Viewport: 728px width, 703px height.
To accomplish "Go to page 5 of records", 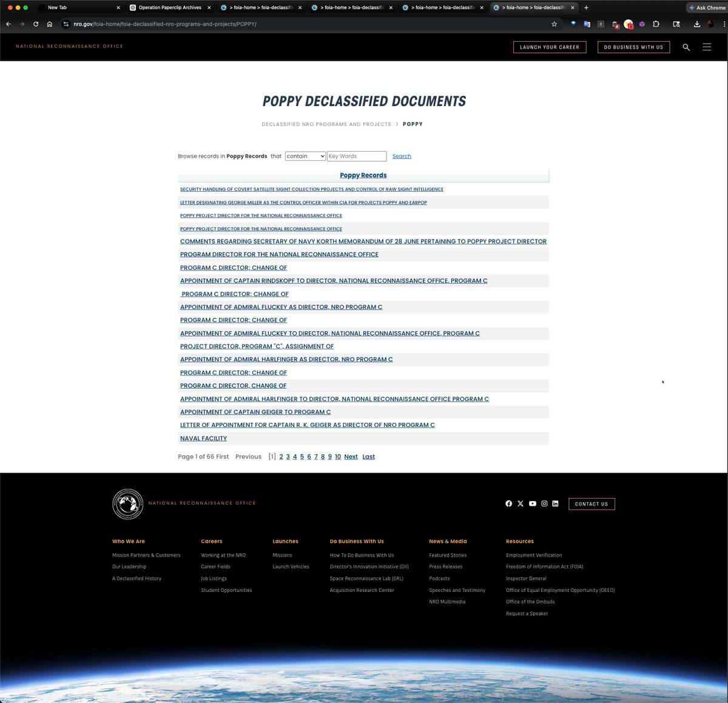I will point(302,457).
